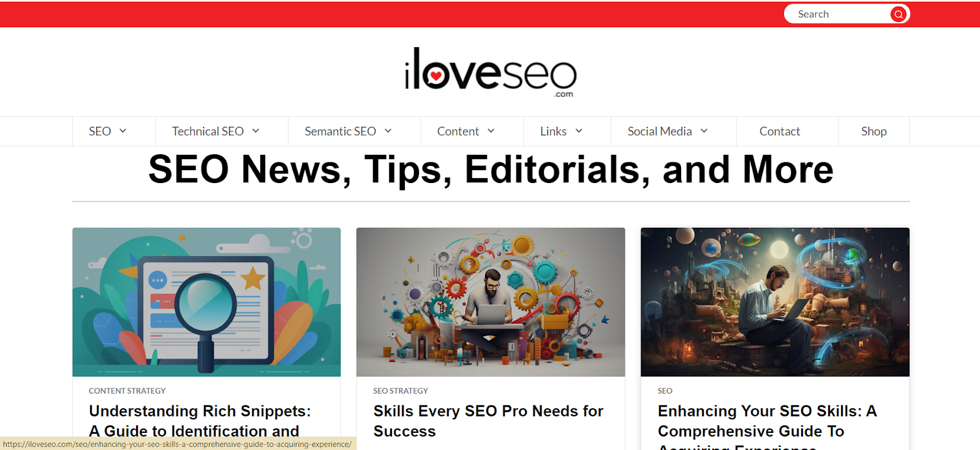Viewport: 980px width, 450px height.
Task: Expand the Social Media dropdown chevron
Action: (704, 131)
